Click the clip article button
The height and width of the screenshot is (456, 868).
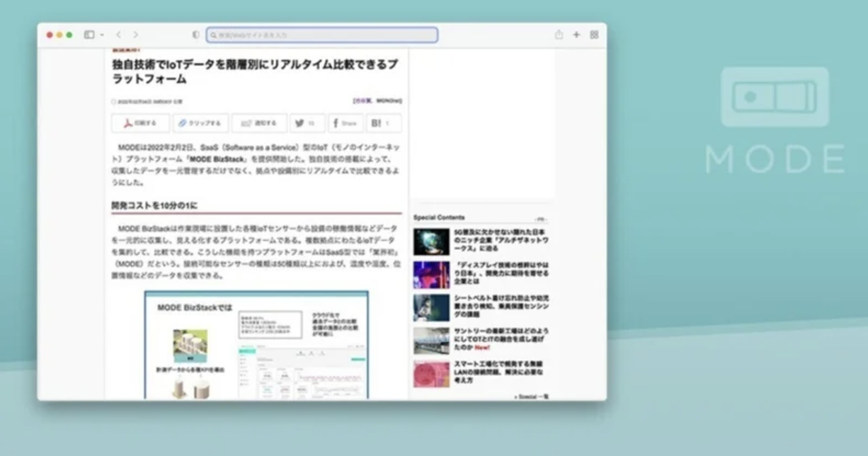[x=200, y=123]
